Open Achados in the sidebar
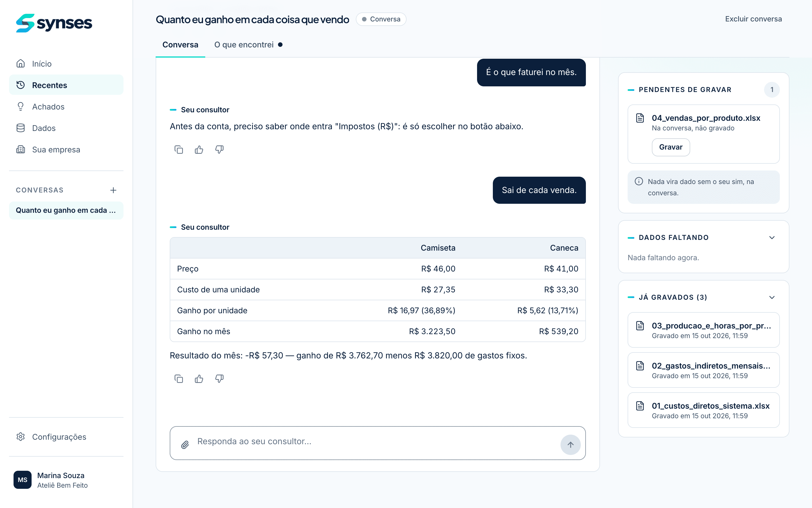Viewport: 812px width, 508px height. [66, 106]
